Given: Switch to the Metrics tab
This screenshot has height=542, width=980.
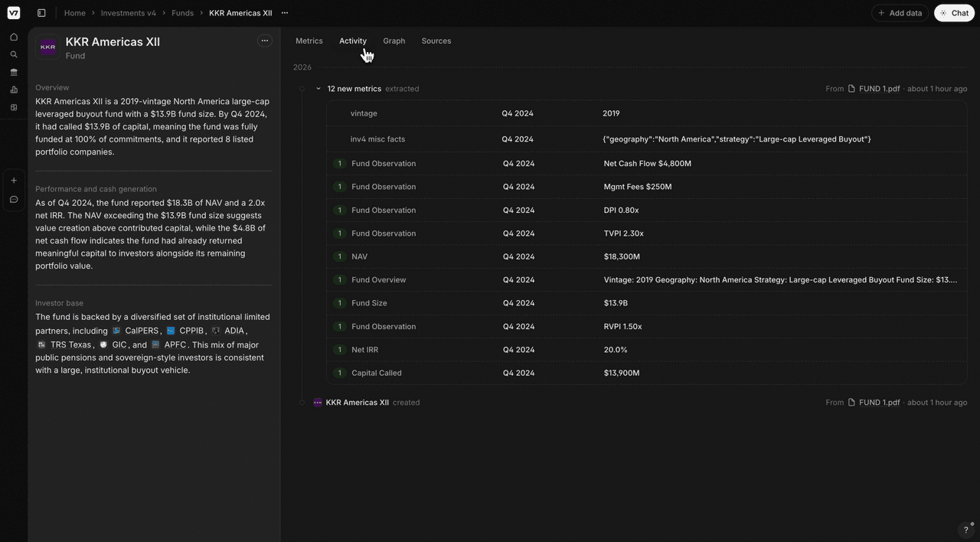Looking at the screenshot, I should click(309, 41).
